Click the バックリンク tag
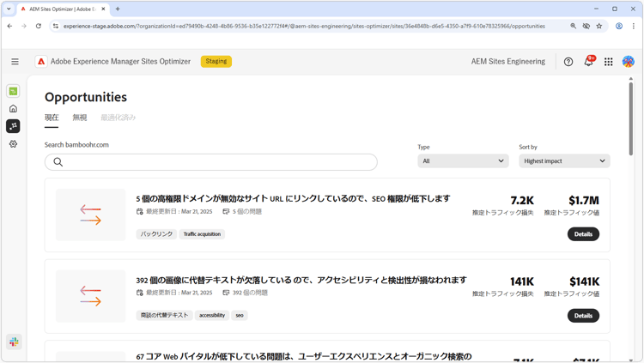Viewport: 644px width, 363px height. [156, 234]
